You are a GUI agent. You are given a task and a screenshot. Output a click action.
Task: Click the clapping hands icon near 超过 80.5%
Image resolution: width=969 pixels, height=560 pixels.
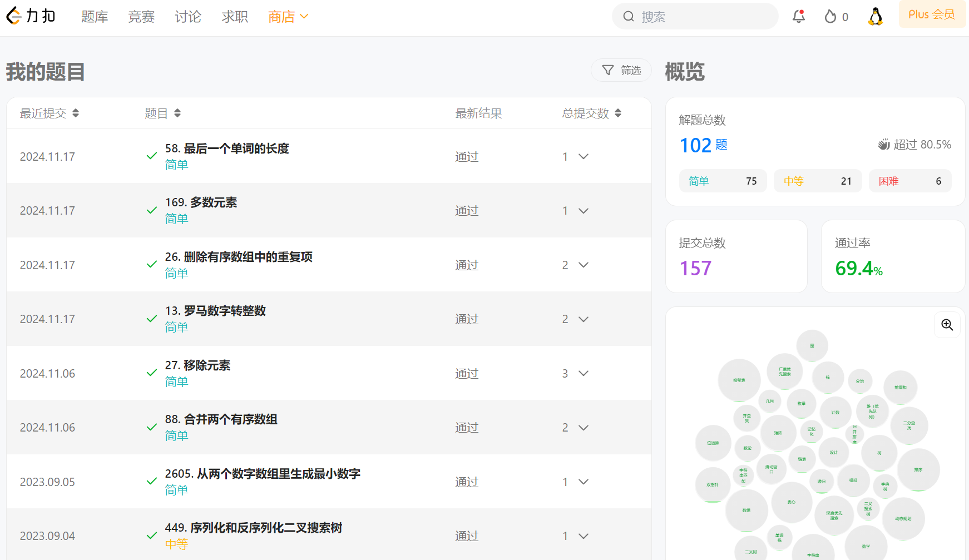884,145
